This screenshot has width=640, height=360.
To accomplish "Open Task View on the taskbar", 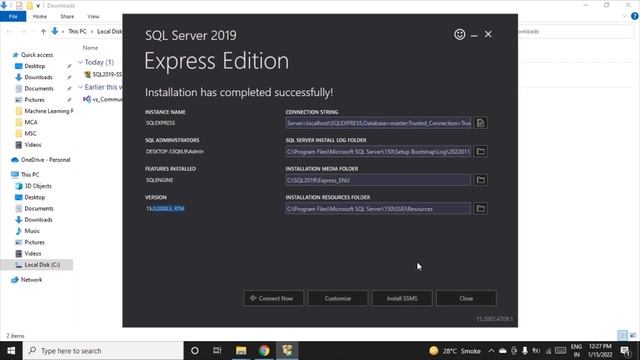I will tap(217, 351).
